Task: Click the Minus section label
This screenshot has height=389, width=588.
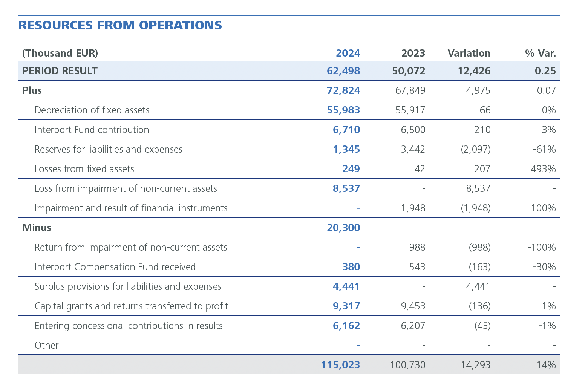Action: 37,228
